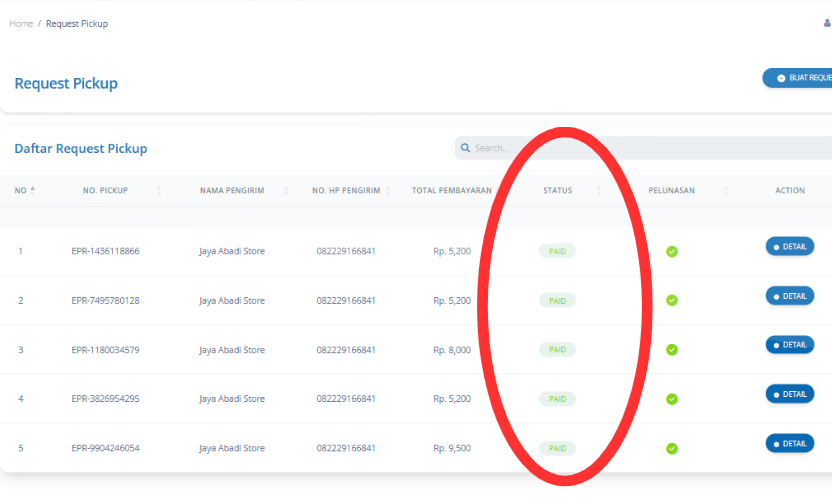View Detail of pickup EPR-9904246054

click(x=789, y=443)
